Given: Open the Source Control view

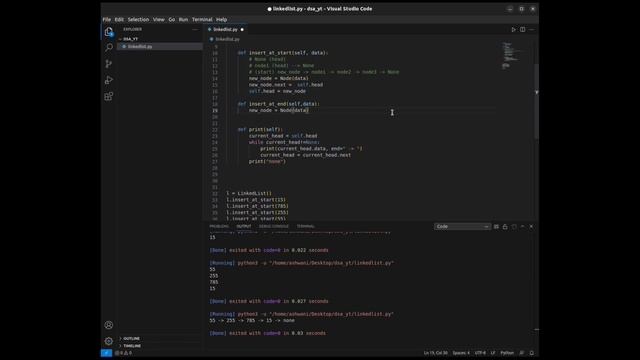Looking at the screenshot, I should [x=109, y=64].
